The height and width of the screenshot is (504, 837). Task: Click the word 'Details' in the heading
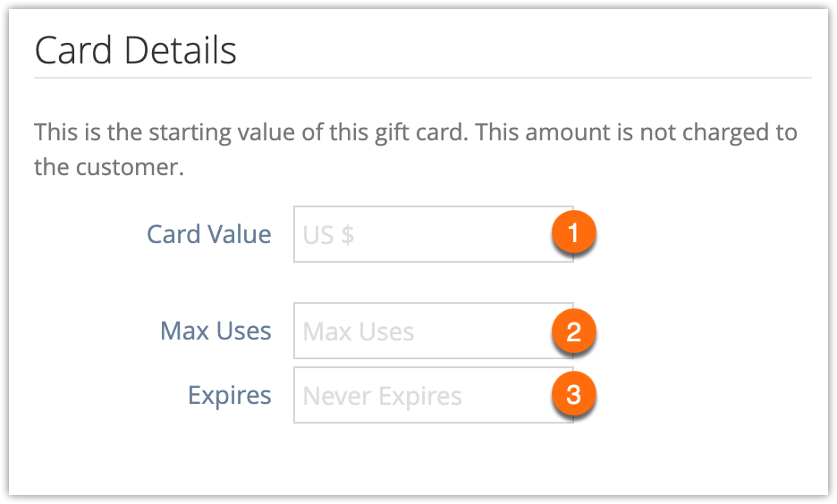(181, 50)
